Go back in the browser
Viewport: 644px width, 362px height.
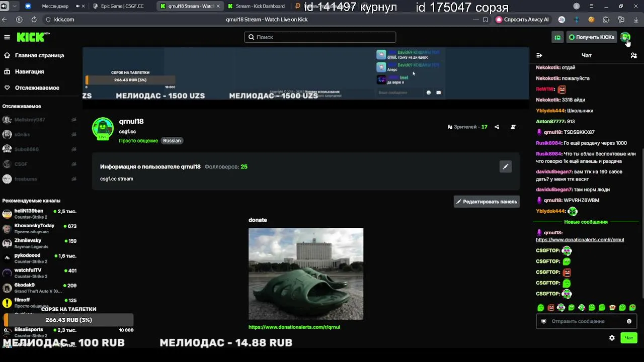click(x=5, y=20)
